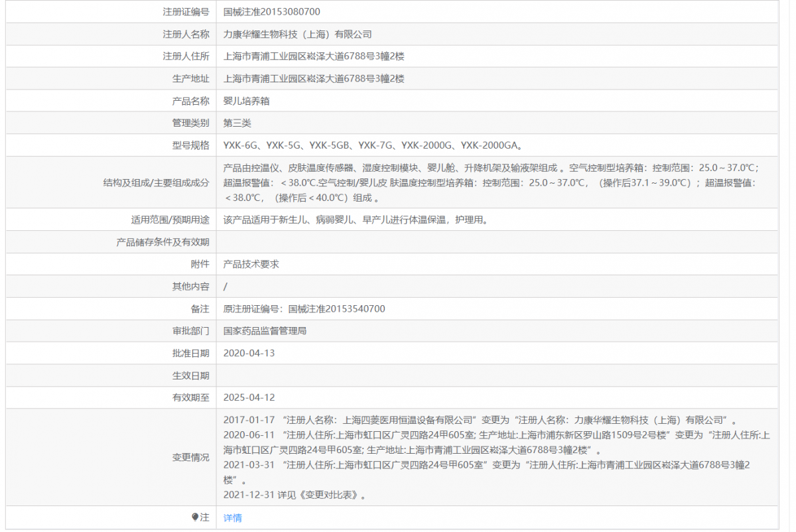The image size is (796, 532).
Task: Click the 适用范围/预期用途 value text
Action: click(356, 220)
